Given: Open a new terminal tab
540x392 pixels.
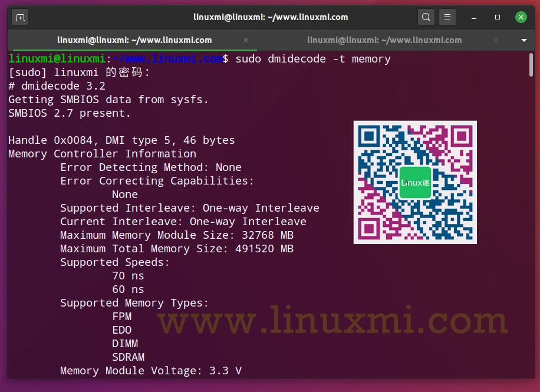Looking at the screenshot, I should (x=20, y=17).
